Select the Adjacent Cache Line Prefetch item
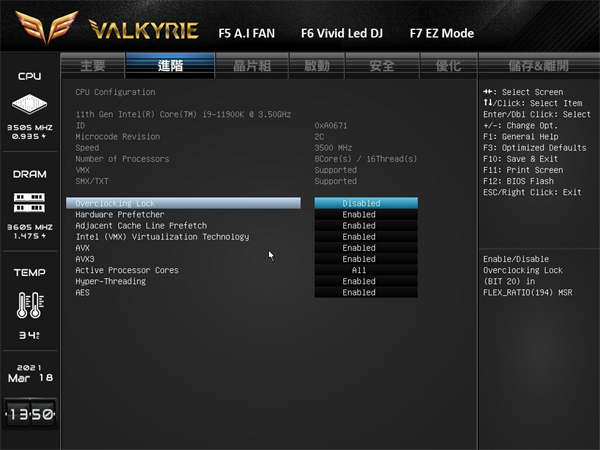The height and width of the screenshot is (450, 600). point(184,226)
